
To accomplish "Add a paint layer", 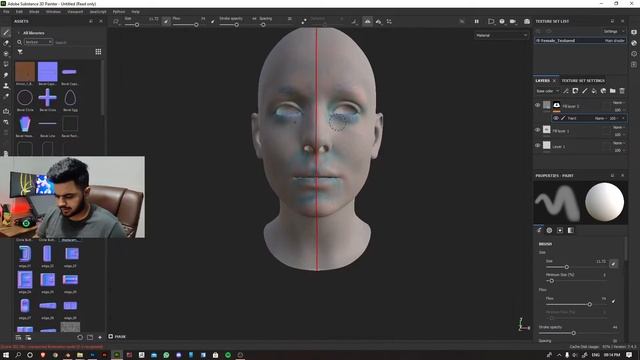I will tap(584, 91).
